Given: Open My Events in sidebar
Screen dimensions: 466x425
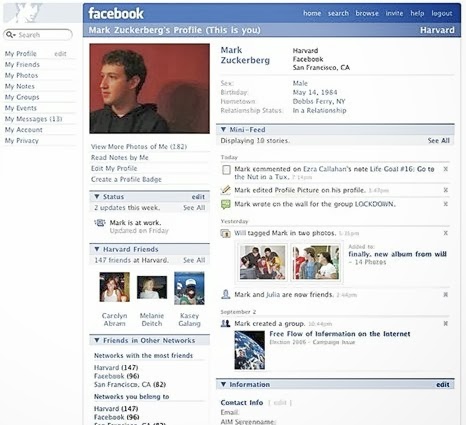Looking at the screenshot, I should pos(21,108).
